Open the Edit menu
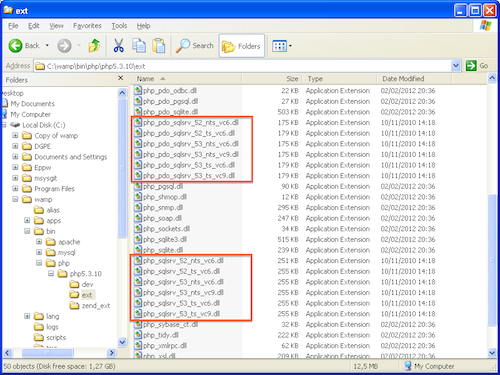 [33, 26]
